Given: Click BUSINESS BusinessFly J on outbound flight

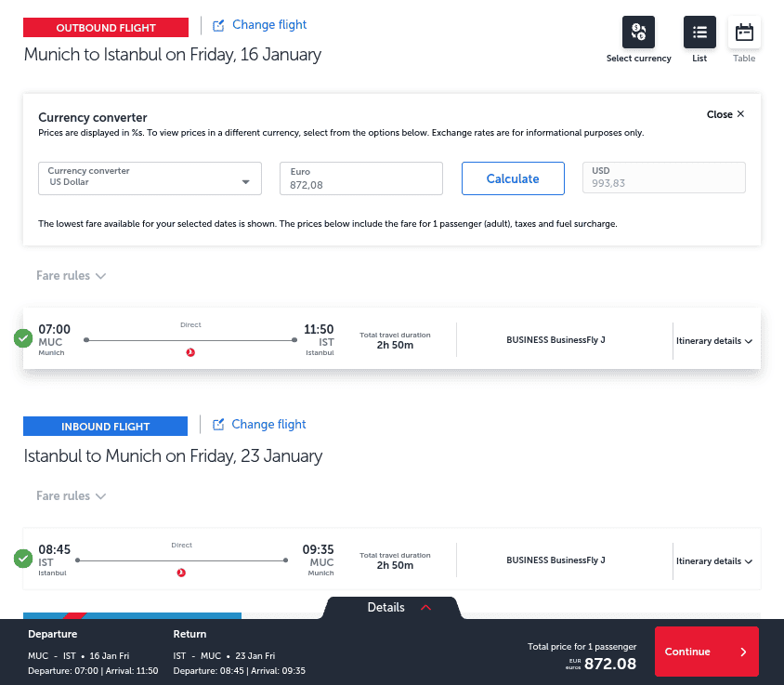Looking at the screenshot, I should pos(555,340).
